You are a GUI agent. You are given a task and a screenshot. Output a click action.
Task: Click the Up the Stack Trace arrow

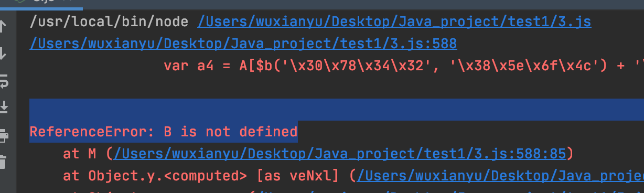tap(3, 25)
